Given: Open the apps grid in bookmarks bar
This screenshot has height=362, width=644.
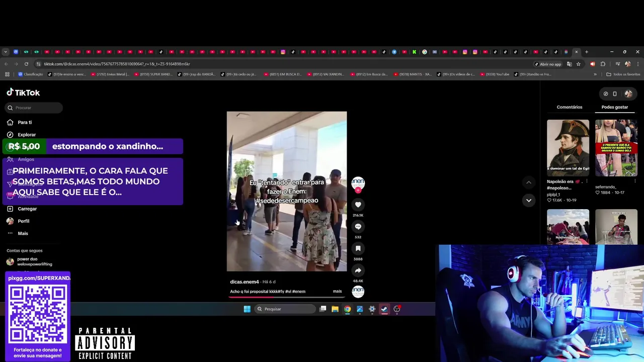Looking at the screenshot, I should click(7, 74).
